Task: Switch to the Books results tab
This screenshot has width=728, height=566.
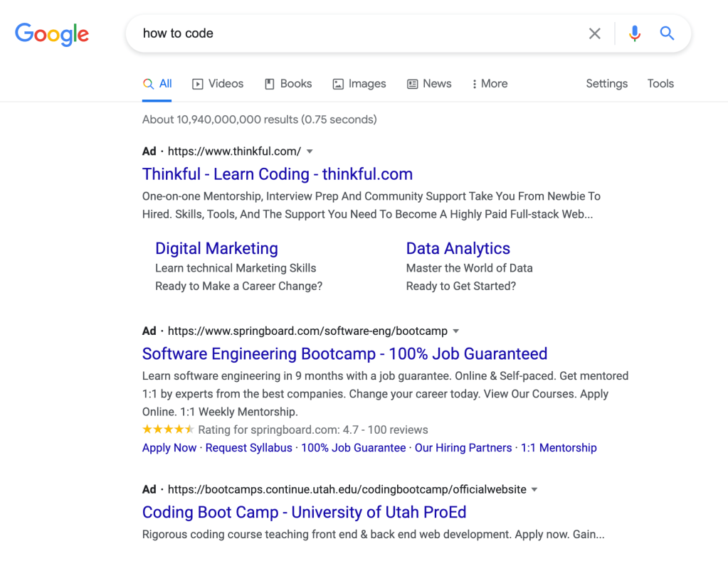Action: 288,84
